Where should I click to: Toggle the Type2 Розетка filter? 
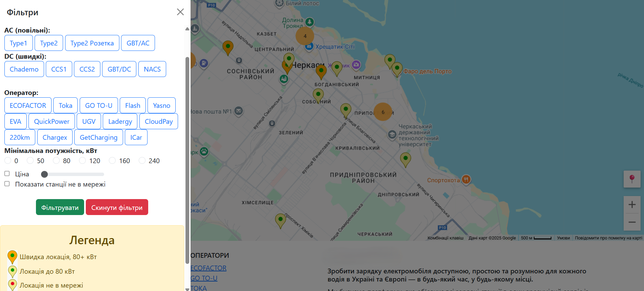pos(92,43)
